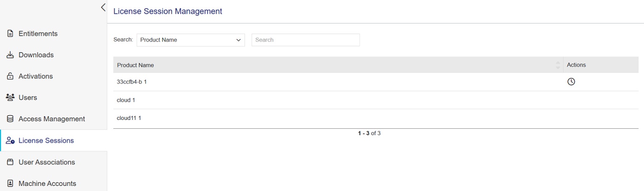Sort the table by Product Name
The width and height of the screenshot is (644, 191).
558,65
